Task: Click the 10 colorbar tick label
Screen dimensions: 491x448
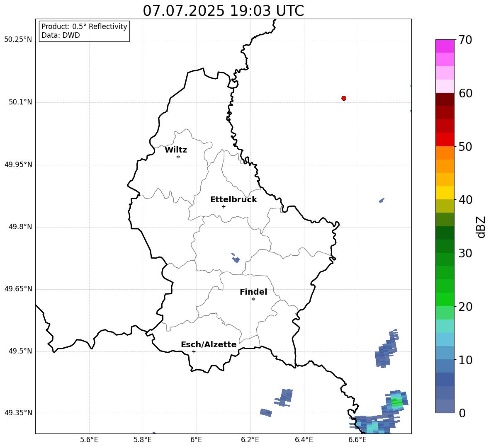Action: click(x=465, y=360)
